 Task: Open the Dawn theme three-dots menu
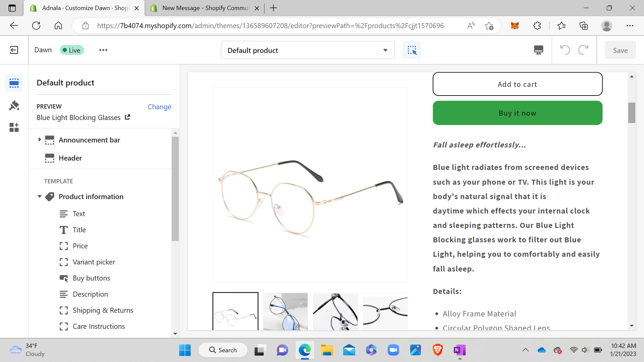[x=103, y=50]
